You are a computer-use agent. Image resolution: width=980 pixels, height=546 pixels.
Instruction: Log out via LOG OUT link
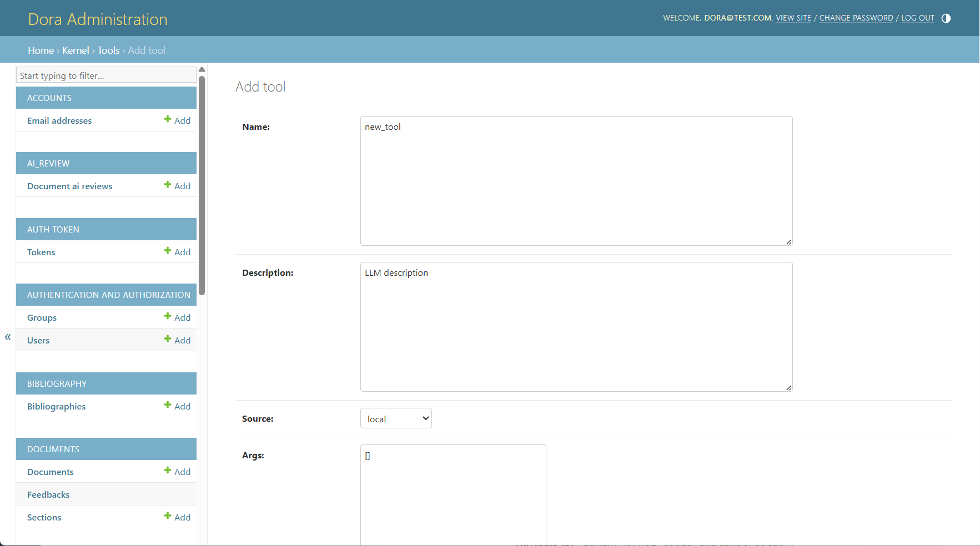click(917, 18)
